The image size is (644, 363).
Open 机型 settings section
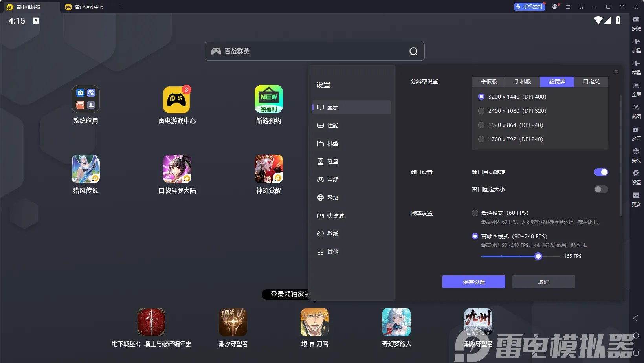coord(352,143)
